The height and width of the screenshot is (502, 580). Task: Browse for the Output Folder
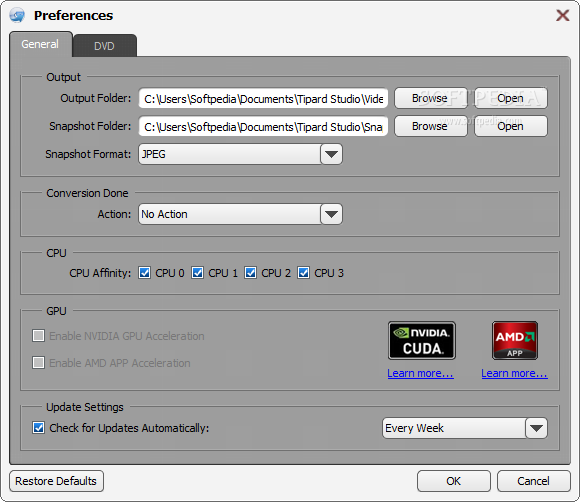(431, 98)
